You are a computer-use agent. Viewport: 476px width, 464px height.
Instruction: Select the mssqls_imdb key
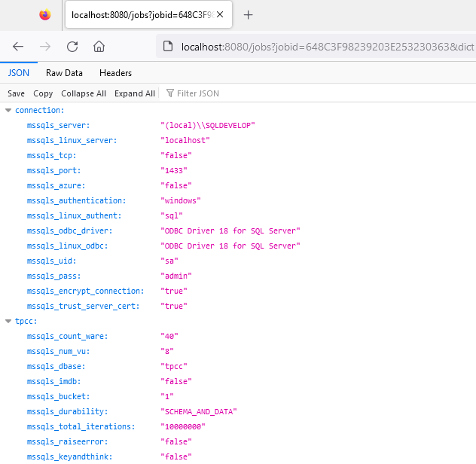pyautogui.click(x=53, y=381)
